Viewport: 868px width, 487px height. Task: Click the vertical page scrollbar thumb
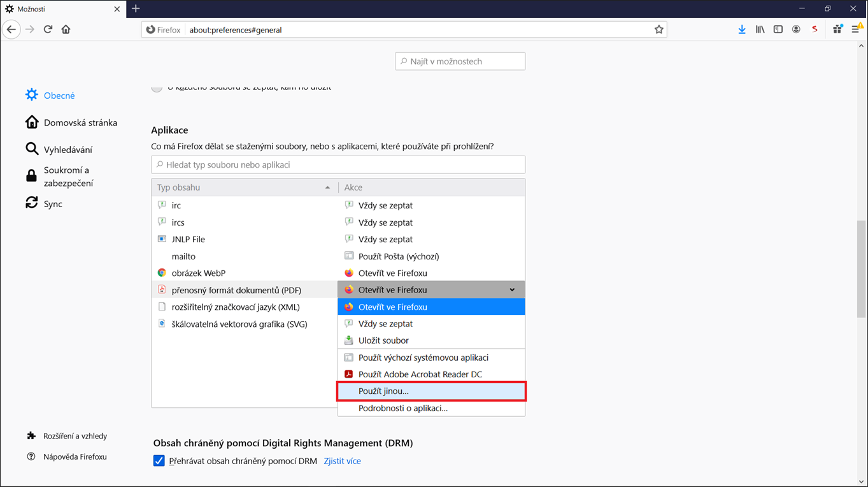coord(861,269)
